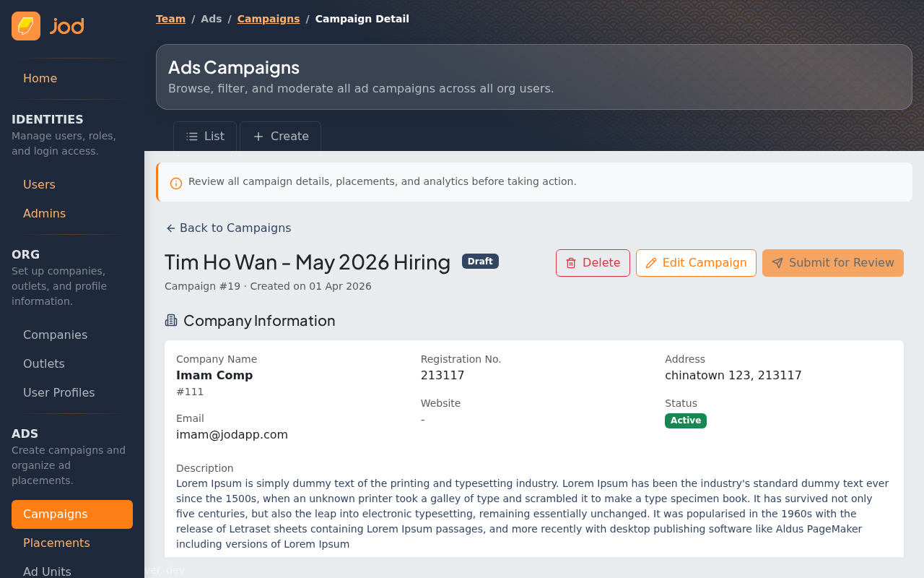Click the green Active status badge
Image resolution: width=924 pixels, height=578 pixels.
pos(685,420)
